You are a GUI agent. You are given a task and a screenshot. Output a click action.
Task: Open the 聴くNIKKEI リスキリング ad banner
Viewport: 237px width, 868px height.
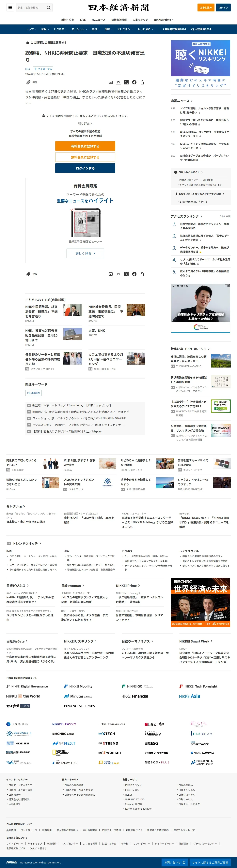[x=201, y=65]
